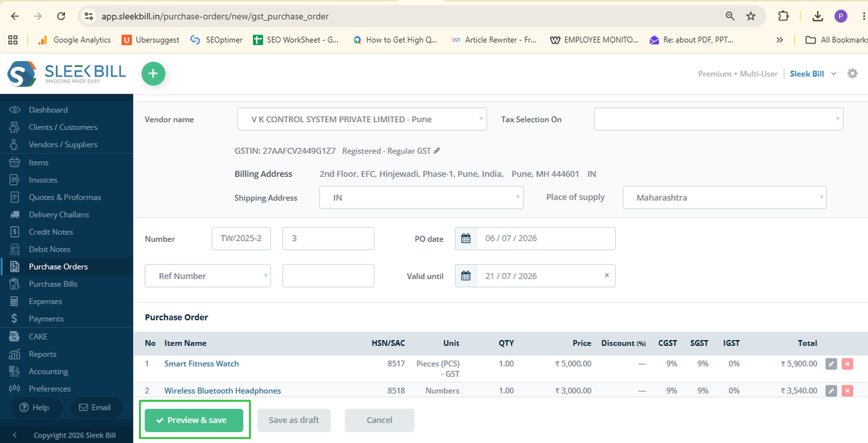Click the browser back arrow
Image resolution: width=868 pixels, height=443 pixels.
tap(14, 16)
